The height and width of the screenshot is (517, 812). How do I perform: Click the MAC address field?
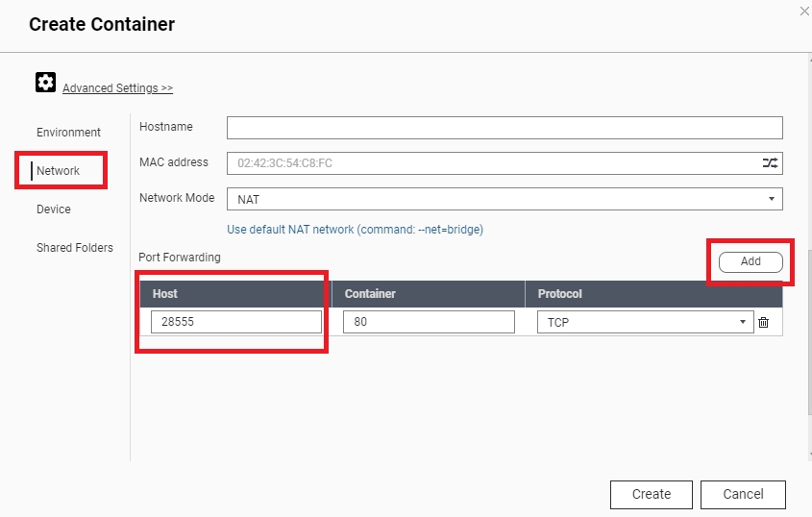(490, 163)
